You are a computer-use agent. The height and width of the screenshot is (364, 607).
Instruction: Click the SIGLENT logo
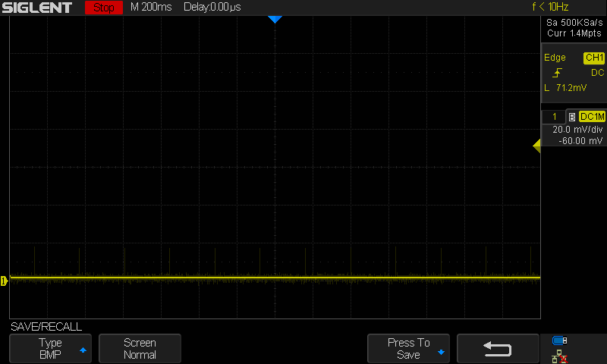click(36, 8)
